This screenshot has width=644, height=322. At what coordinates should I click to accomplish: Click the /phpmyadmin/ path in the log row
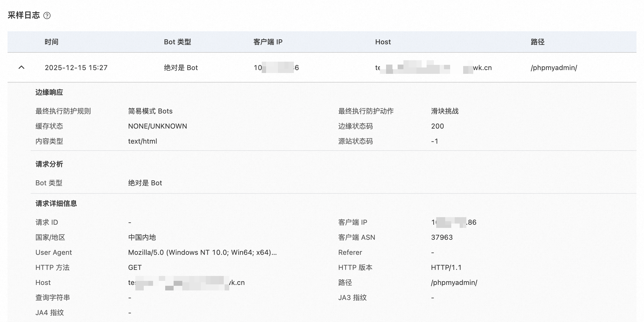click(x=554, y=68)
